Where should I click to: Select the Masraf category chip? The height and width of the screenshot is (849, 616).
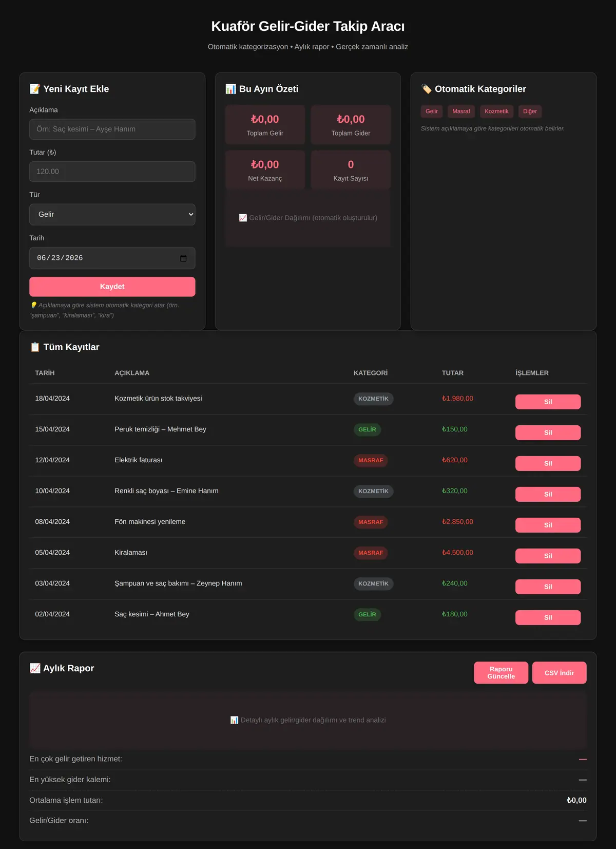coord(461,111)
